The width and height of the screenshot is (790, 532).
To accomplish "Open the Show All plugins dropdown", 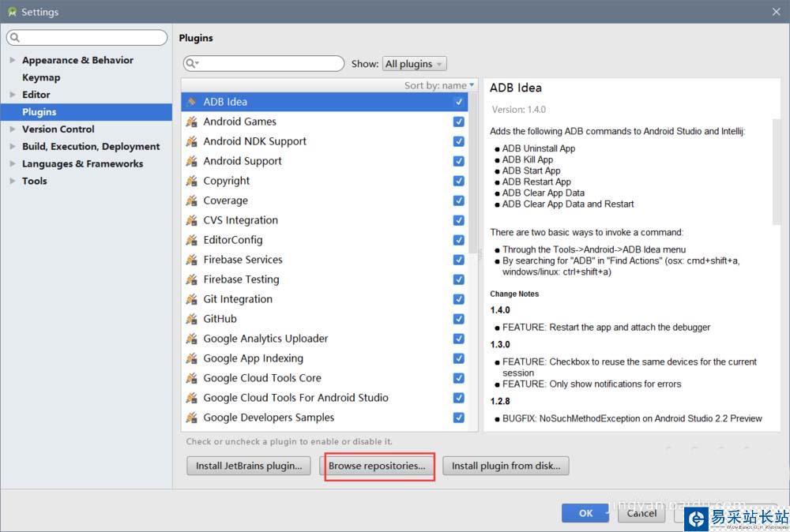I will [414, 64].
